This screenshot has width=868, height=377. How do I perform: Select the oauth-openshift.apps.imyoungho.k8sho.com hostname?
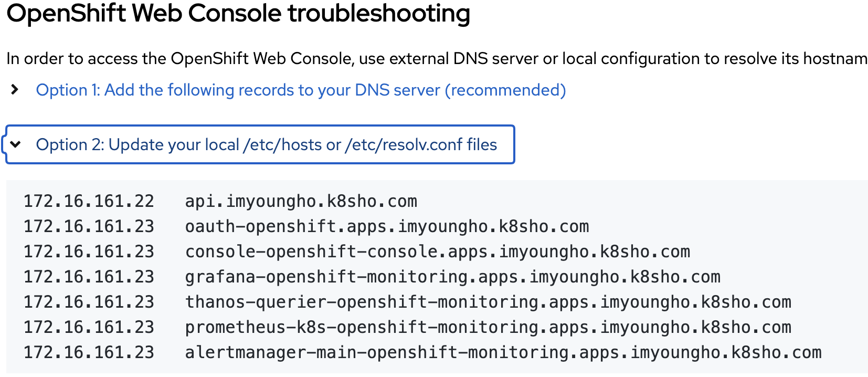click(x=387, y=226)
